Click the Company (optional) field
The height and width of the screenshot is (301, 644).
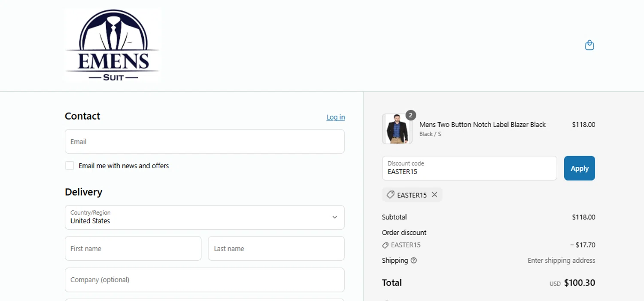click(x=204, y=280)
